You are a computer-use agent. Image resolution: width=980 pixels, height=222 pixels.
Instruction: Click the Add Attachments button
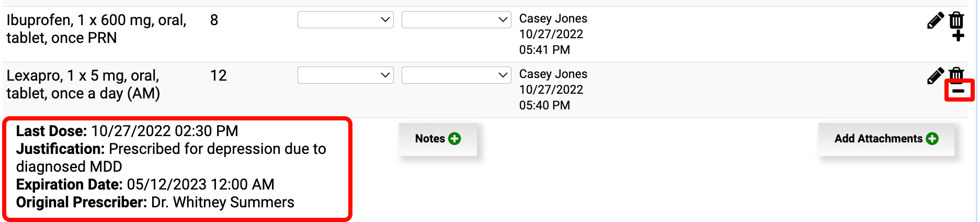pos(886,139)
